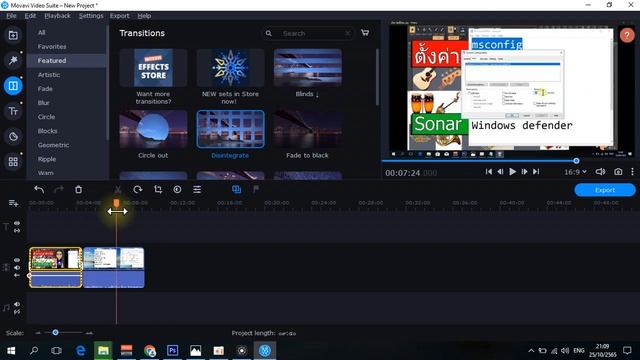The width and height of the screenshot is (640, 360).
Task: Select the Transitions sidebar icon
Action: tap(13, 86)
